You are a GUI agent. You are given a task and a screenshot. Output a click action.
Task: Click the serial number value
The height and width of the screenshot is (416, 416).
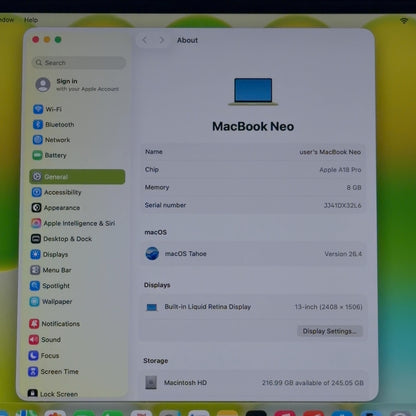343,205
